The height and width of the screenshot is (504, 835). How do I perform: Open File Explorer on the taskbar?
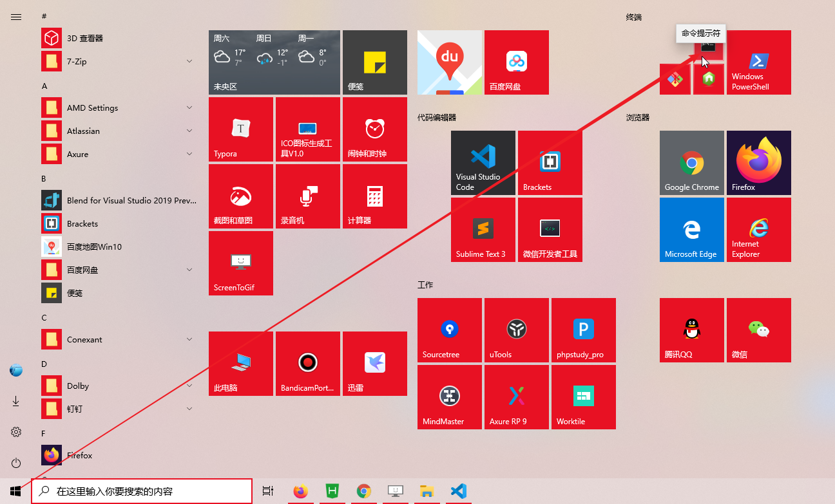point(427,491)
